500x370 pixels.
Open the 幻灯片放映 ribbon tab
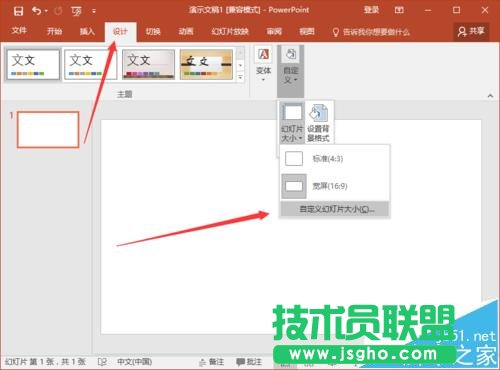pyautogui.click(x=230, y=32)
